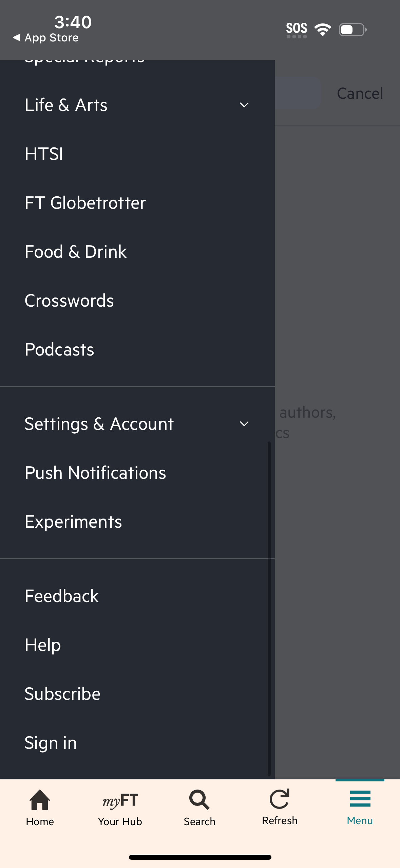The image size is (400, 868).
Task: Tap the App Store back arrow
Action: 17,37
